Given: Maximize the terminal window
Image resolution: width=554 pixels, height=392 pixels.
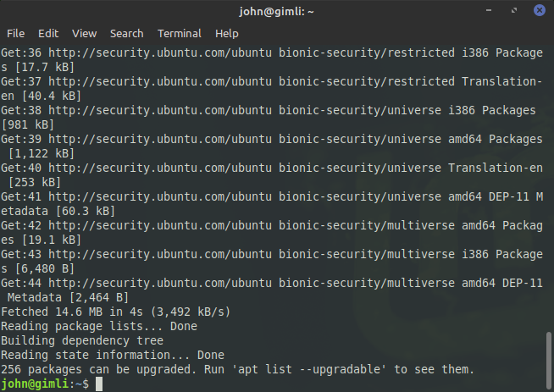Looking at the screenshot, I should 514,11.
